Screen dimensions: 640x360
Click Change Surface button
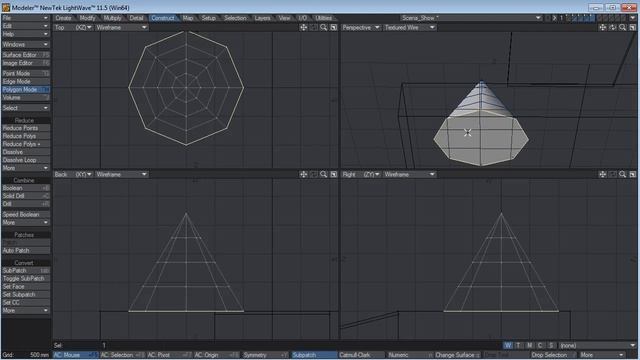[x=457, y=355]
